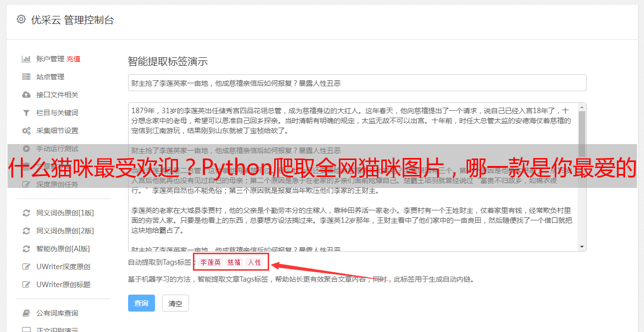This screenshot has height=332, width=644.
Task: Click the server icon next to 站点管理
Action: 26,77
